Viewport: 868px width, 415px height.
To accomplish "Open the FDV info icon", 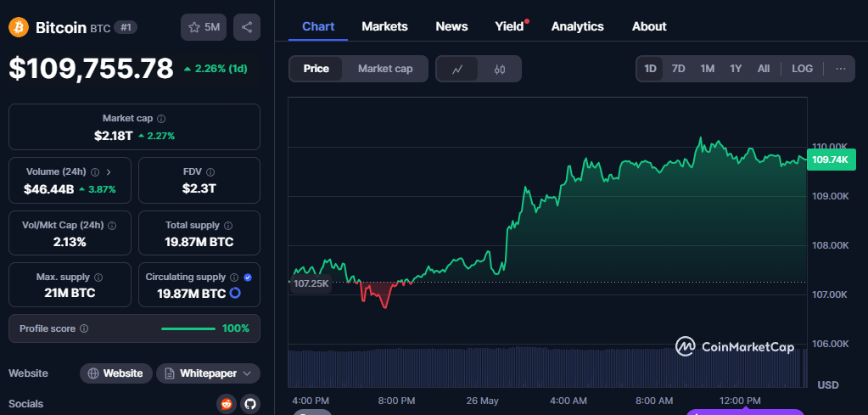I will click(x=210, y=171).
